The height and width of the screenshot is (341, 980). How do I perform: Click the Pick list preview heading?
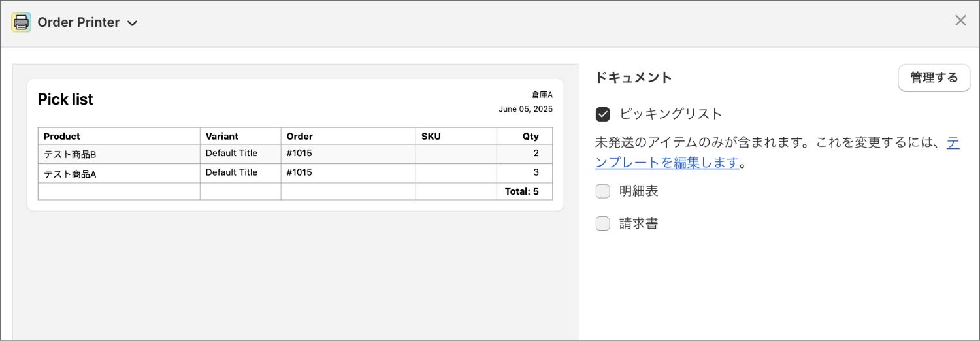click(65, 99)
